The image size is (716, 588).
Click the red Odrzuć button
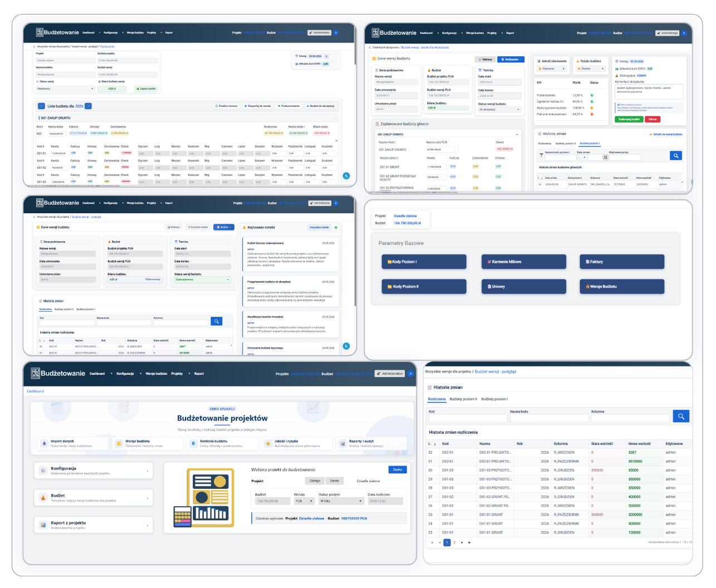tap(652, 119)
